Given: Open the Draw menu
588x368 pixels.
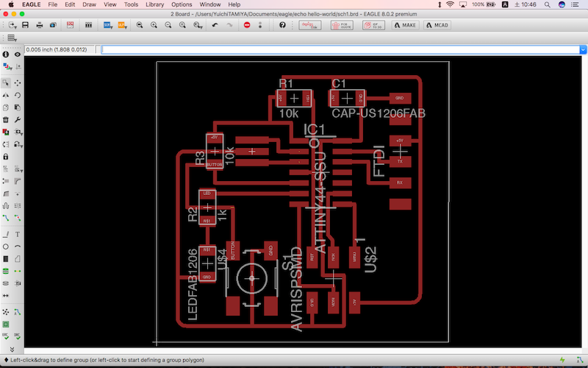Looking at the screenshot, I should (x=89, y=4).
